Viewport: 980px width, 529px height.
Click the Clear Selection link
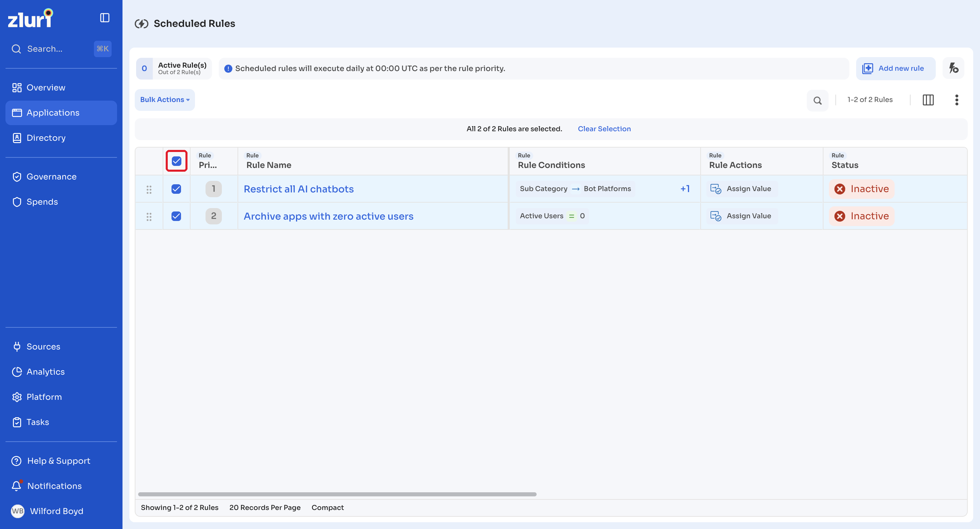(x=604, y=129)
